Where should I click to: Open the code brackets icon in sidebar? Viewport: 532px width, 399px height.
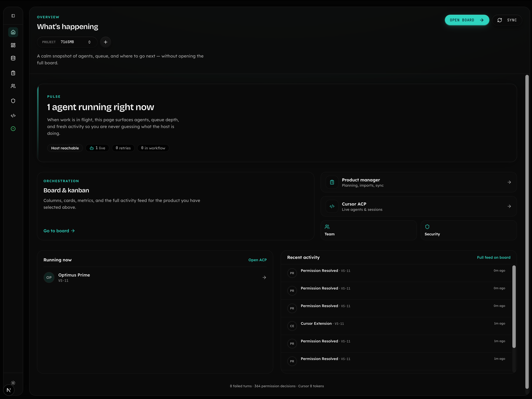(x=13, y=116)
